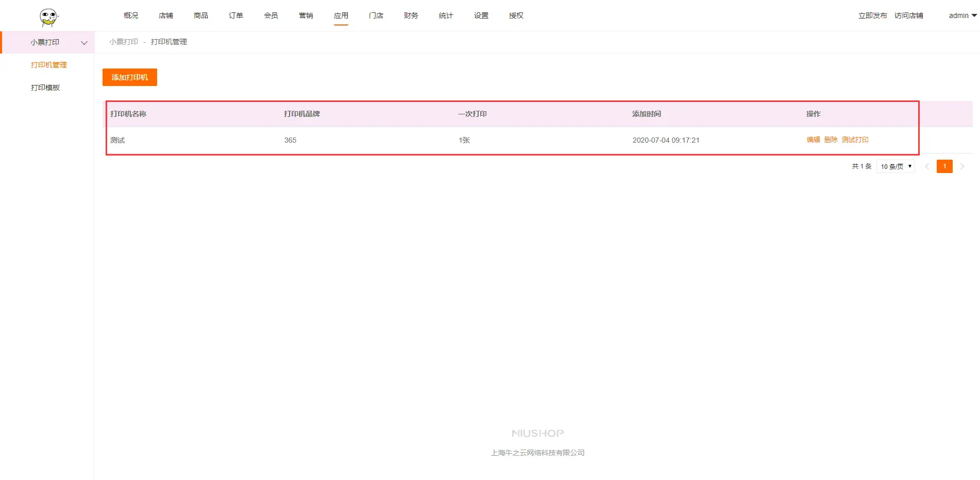Click the shop logo avatar icon

[x=49, y=18]
